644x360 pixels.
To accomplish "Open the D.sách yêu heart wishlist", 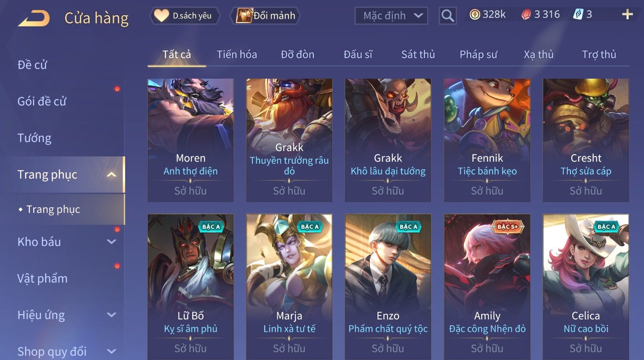I will click(185, 16).
